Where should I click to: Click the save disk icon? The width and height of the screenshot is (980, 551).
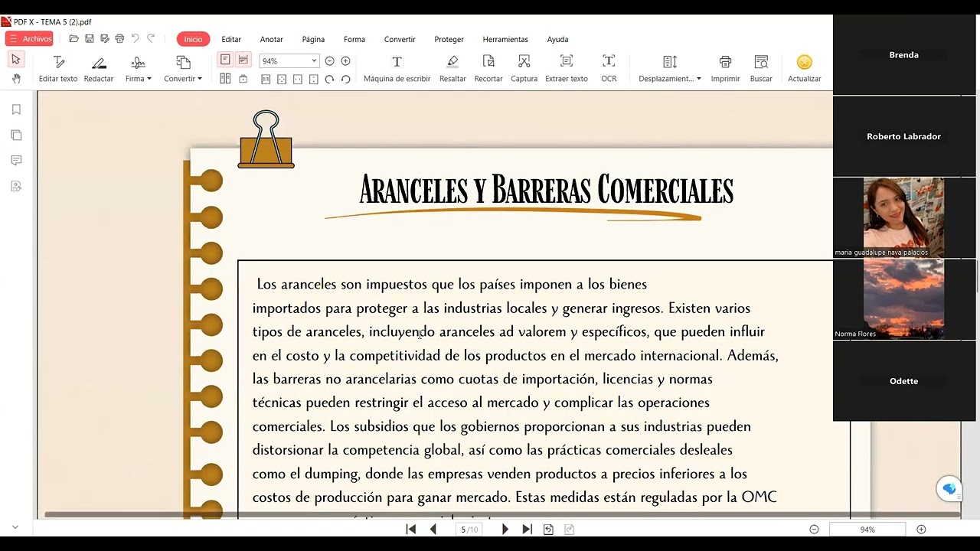pos(90,39)
